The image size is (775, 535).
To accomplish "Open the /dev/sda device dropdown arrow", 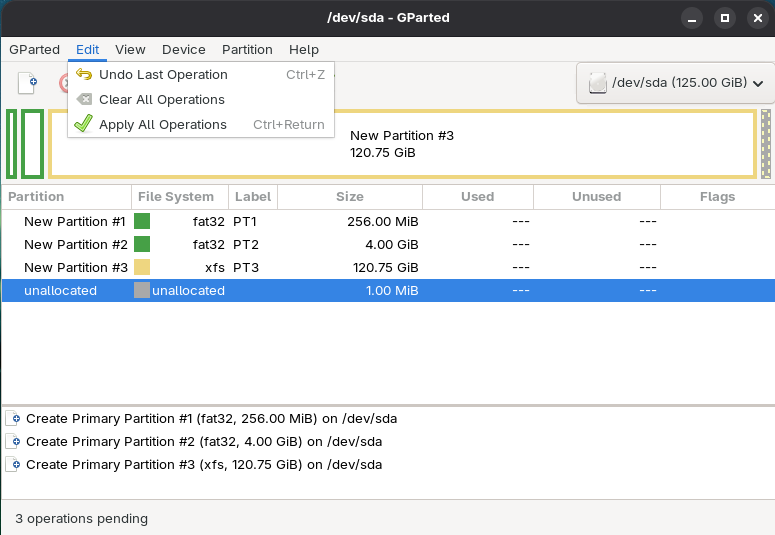I will [x=757, y=84].
